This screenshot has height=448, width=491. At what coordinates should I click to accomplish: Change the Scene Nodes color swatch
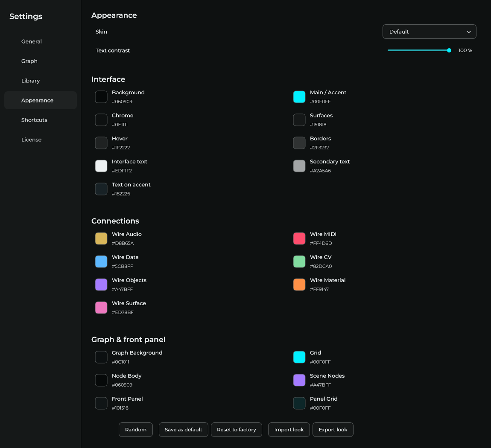299,380
